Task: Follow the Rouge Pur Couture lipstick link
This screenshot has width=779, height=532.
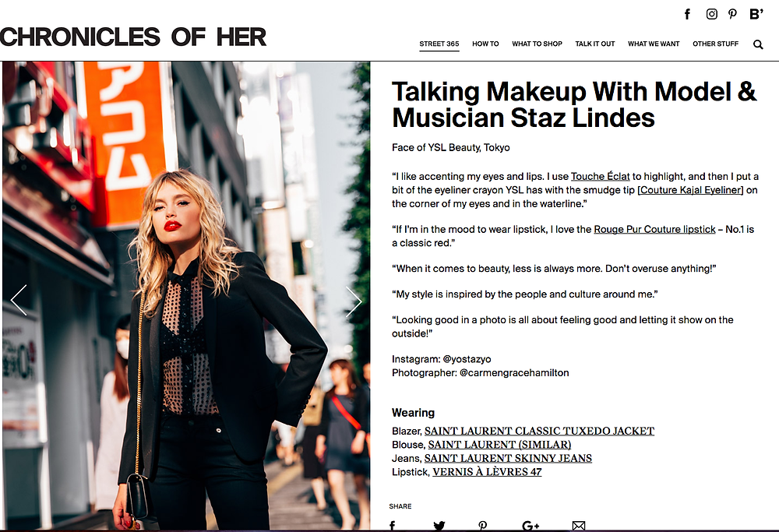Action: (x=655, y=229)
